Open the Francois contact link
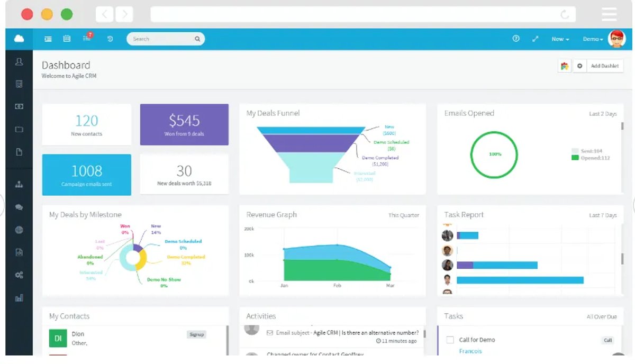 470,351
